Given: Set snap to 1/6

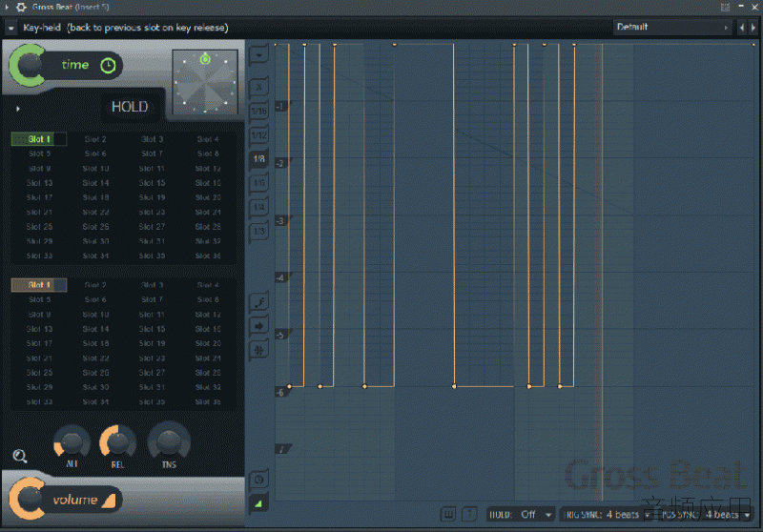Looking at the screenshot, I should pos(258,183).
